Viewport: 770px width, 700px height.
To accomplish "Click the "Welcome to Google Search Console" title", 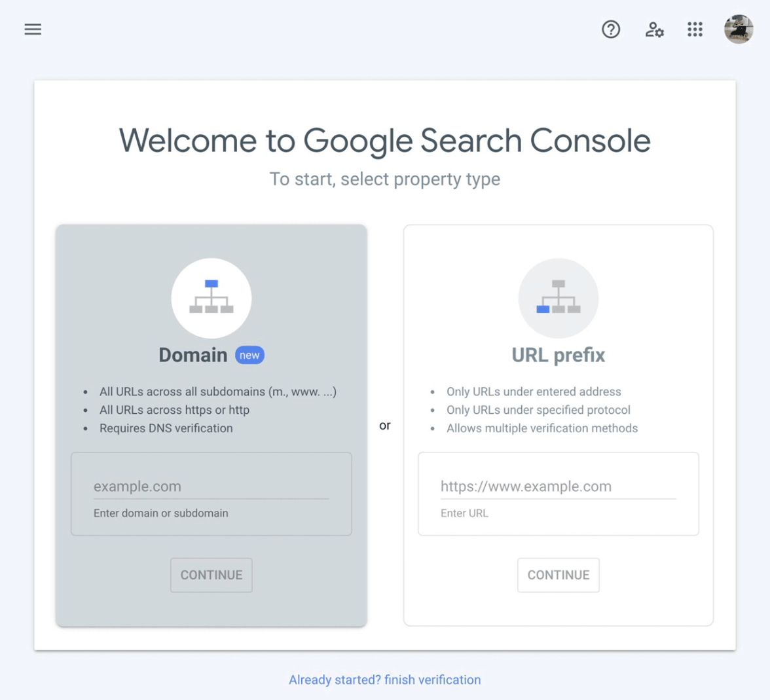I will [x=385, y=141].
